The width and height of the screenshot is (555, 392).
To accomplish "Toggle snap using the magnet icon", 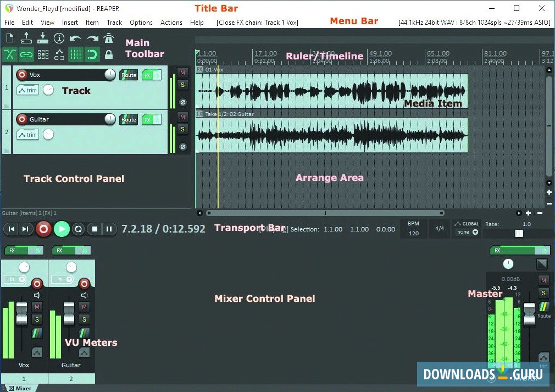I will pyautogui.click(x=92, y=54).
